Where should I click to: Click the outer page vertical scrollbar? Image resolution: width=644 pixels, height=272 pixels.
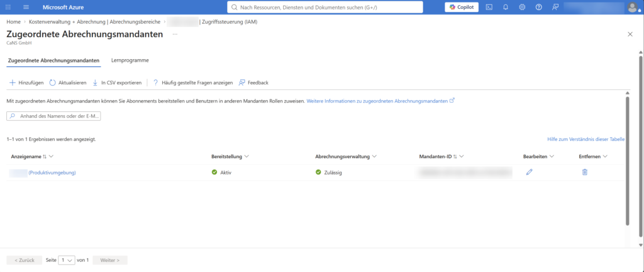pyautogui.click(x=641, y=146)
